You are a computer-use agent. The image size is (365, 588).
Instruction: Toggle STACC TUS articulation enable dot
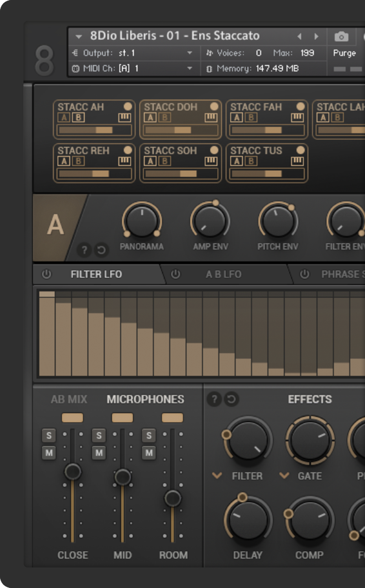[x=300, y=150]
